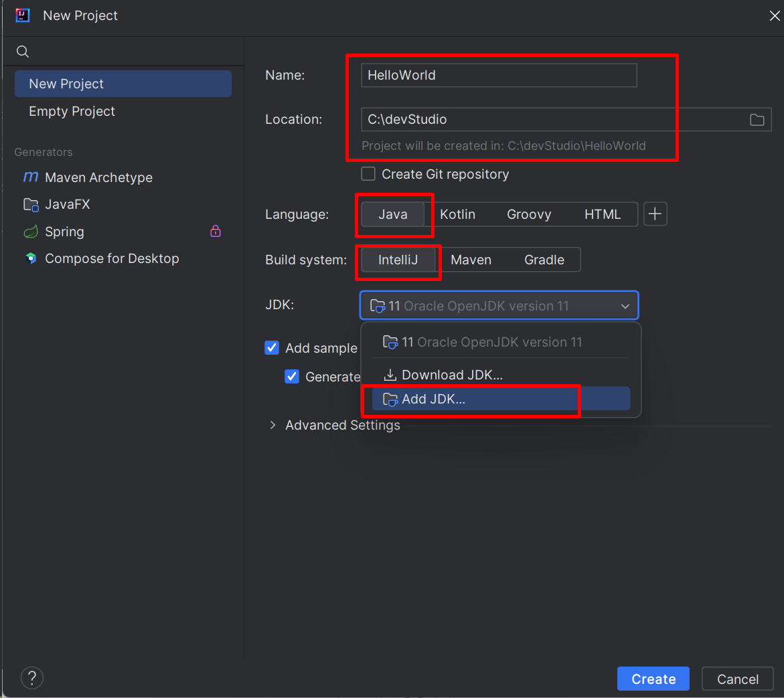Select Maven build system

point(471,260)
